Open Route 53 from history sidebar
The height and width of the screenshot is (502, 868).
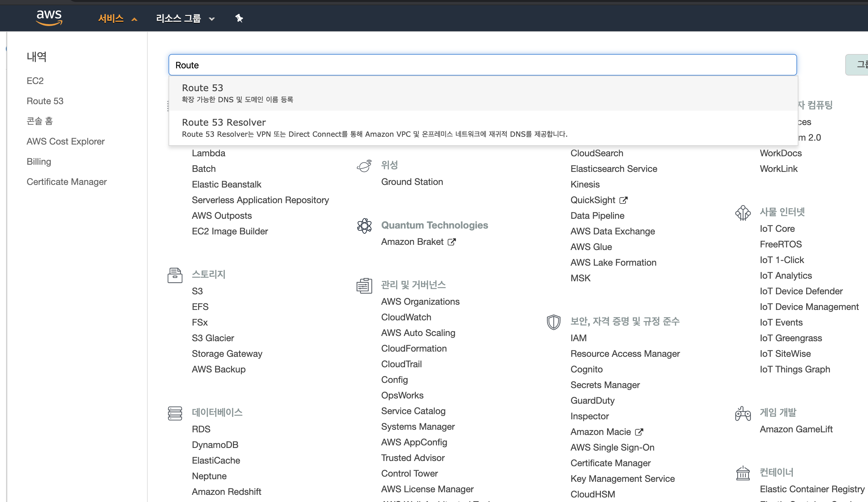(45, 101)
